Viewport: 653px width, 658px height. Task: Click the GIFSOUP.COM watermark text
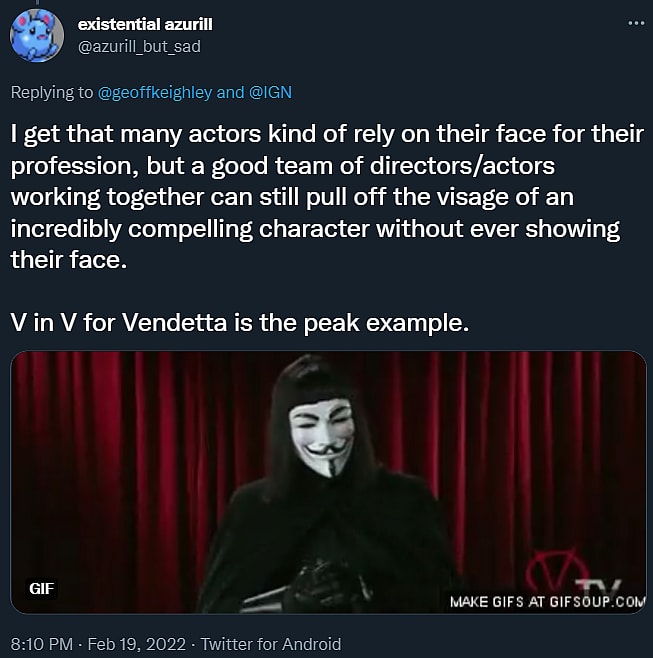548,601
